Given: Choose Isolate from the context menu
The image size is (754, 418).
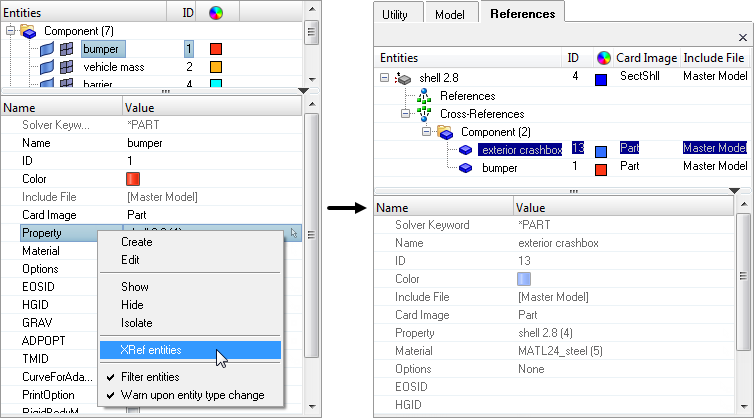Looking at the screenshot, I should click(190, 323).
